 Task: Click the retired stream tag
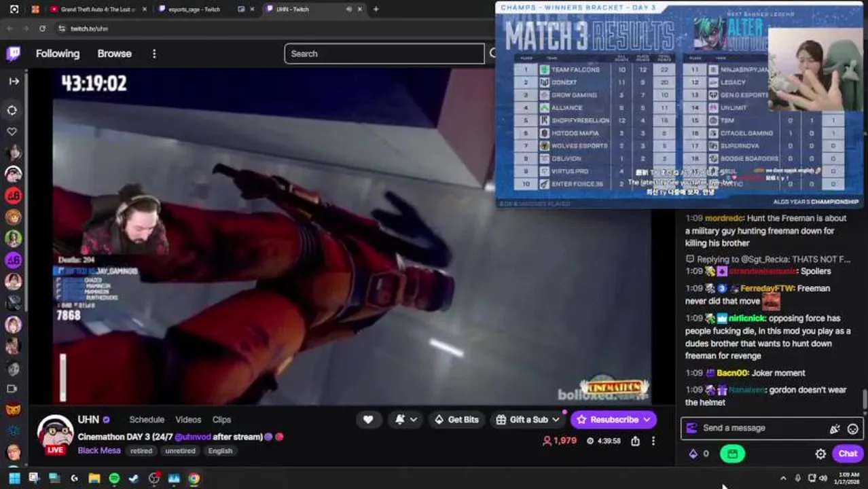click(x=141, y=451)
